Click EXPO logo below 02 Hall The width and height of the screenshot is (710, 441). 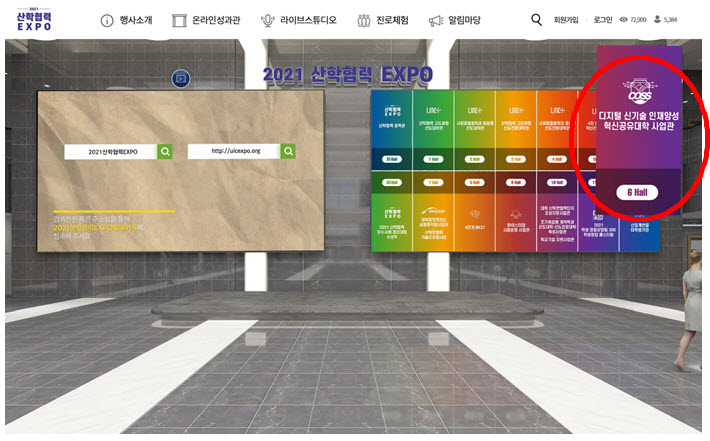click(x=392, y=213)
